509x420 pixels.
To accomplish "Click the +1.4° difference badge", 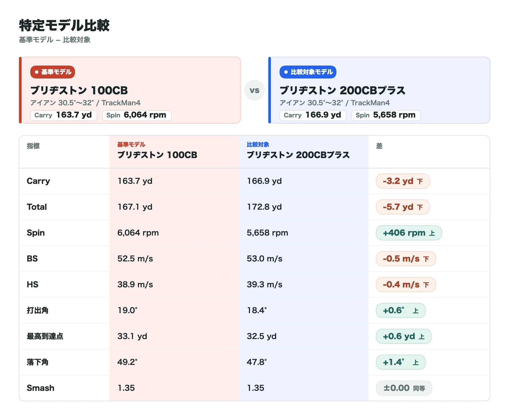I will click(401, 362).
